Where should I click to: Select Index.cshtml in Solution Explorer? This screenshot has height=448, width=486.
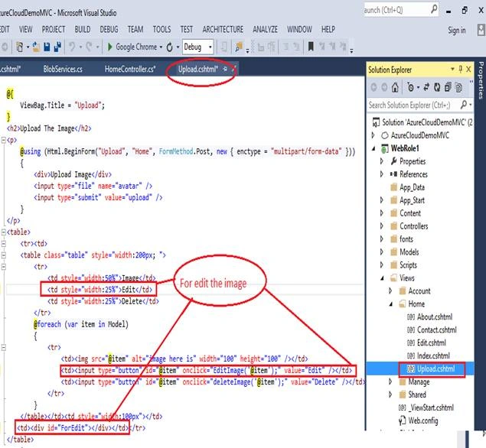pyautogui.click(x=433, y=355)
